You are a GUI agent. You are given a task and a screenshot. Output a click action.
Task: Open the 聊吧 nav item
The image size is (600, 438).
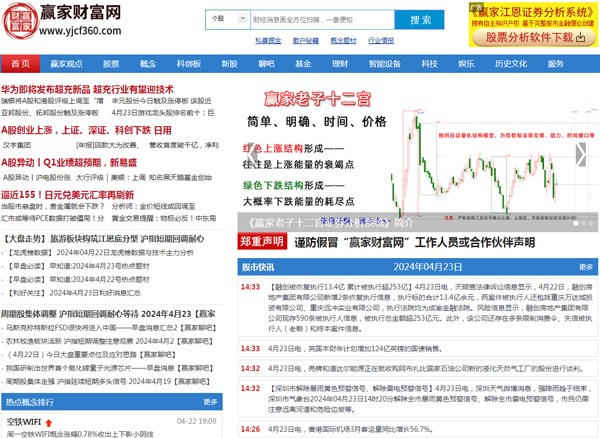click(x=266, y=64)
